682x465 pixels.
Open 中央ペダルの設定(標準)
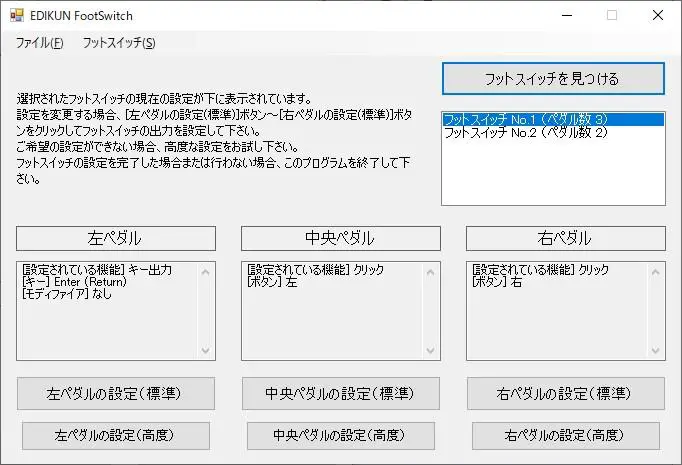tap(341, 394)
